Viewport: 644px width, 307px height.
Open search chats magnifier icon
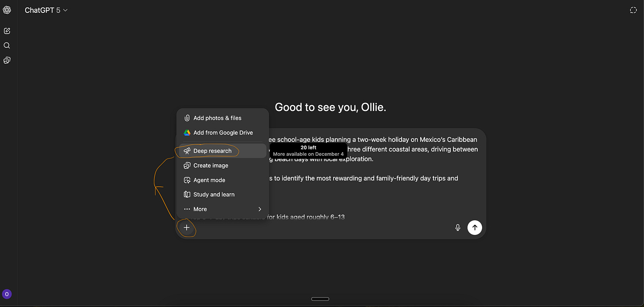pyautogui.click(x=7, y=46)
